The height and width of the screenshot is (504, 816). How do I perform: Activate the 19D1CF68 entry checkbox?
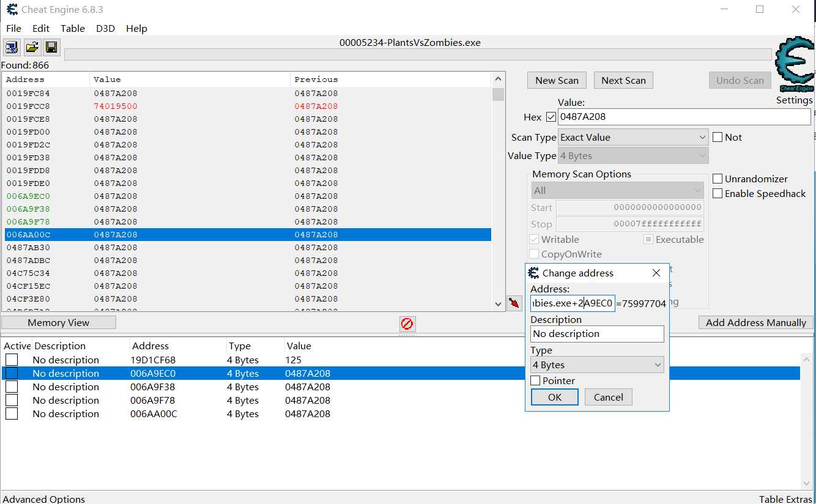(x=12, y=360)
